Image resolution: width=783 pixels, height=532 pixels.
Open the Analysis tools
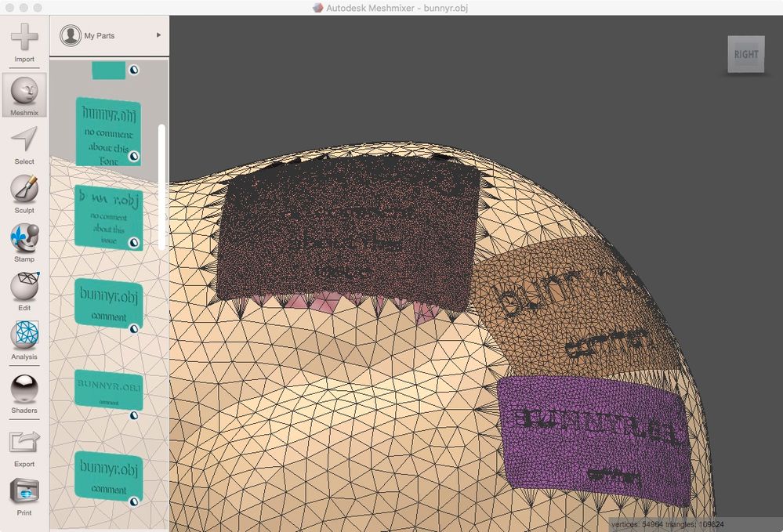point(24,340)
